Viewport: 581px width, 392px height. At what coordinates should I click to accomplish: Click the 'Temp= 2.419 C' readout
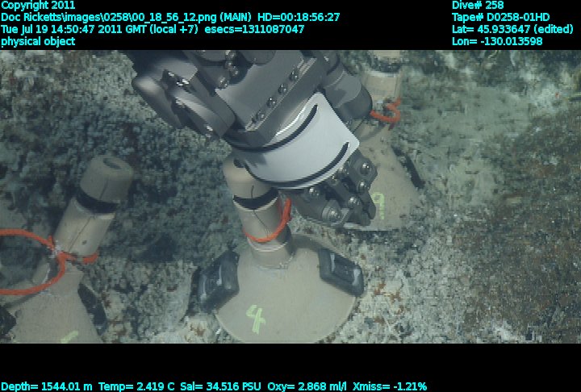136,386
